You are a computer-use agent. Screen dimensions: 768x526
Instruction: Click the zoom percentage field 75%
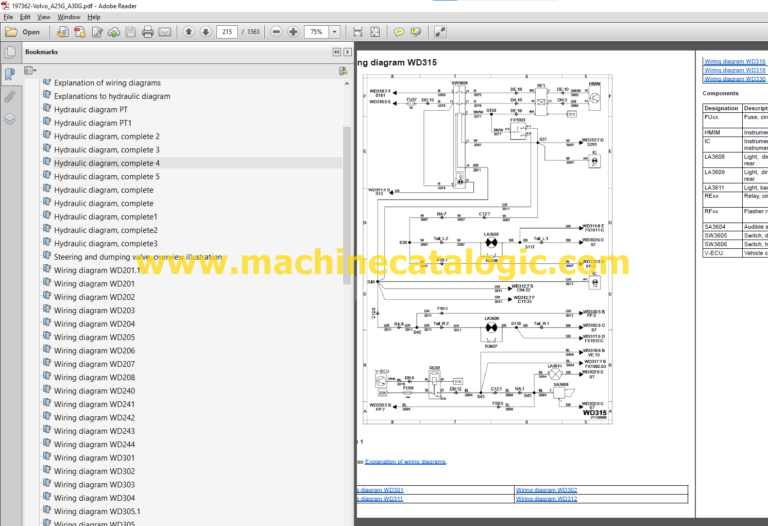(x=316, y=32)
